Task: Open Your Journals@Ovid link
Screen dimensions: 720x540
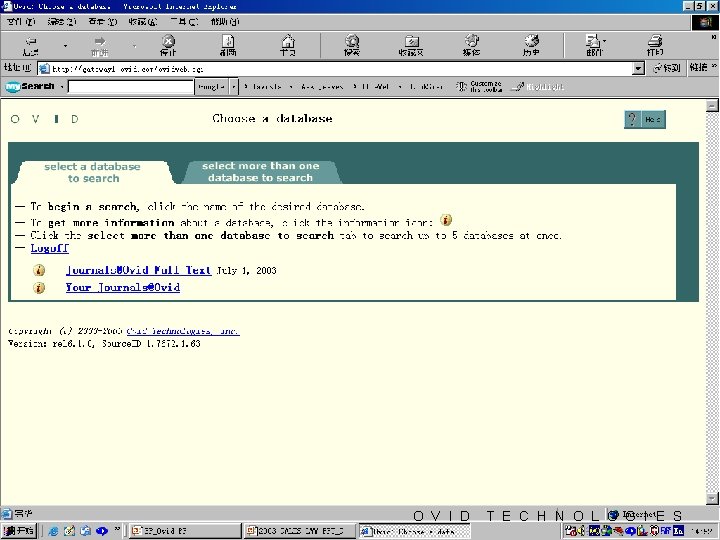Action: click(x=123, y=287)
